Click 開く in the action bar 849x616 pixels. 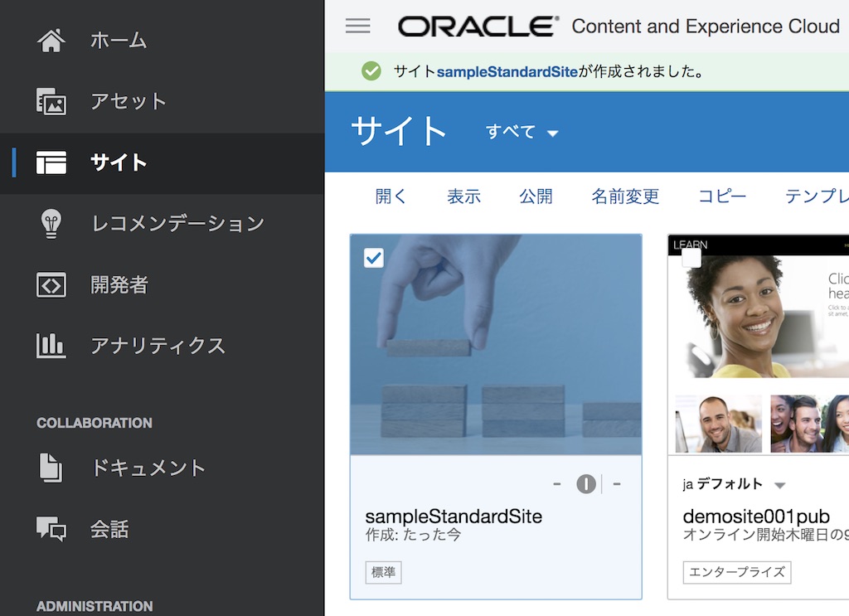pos(391,196)
